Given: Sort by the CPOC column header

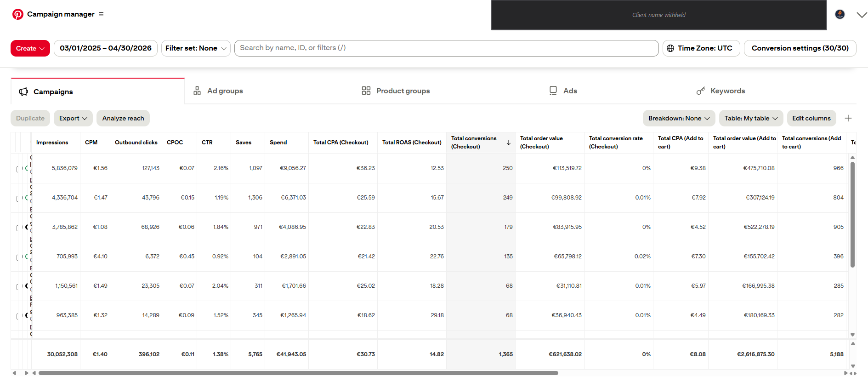Looking at the screenshot, I should coord(175,143).
